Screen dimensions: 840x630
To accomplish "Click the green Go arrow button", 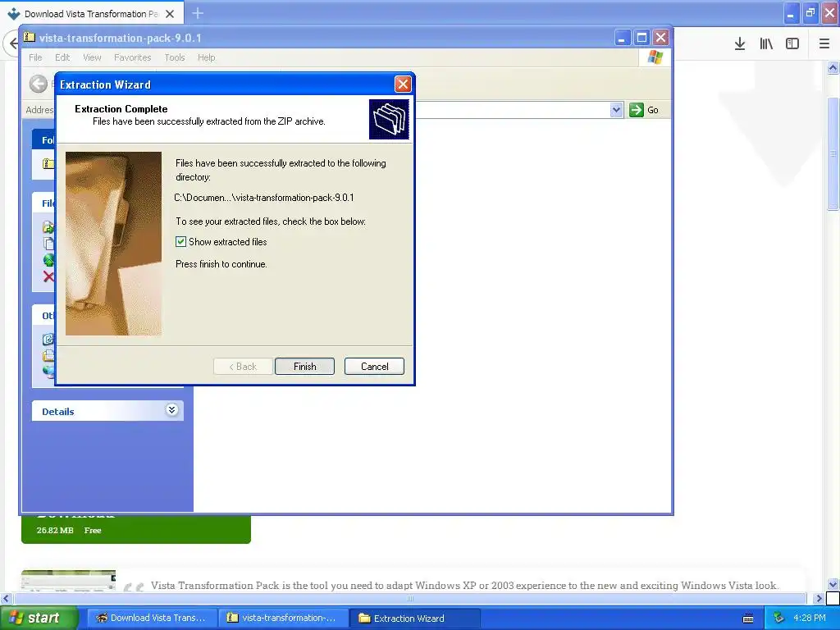I will click(637, 110).
